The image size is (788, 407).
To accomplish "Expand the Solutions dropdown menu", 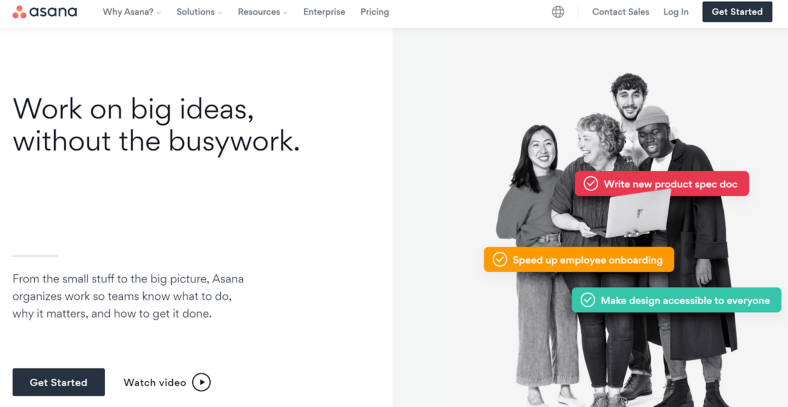I will click(x=199, y=12).
